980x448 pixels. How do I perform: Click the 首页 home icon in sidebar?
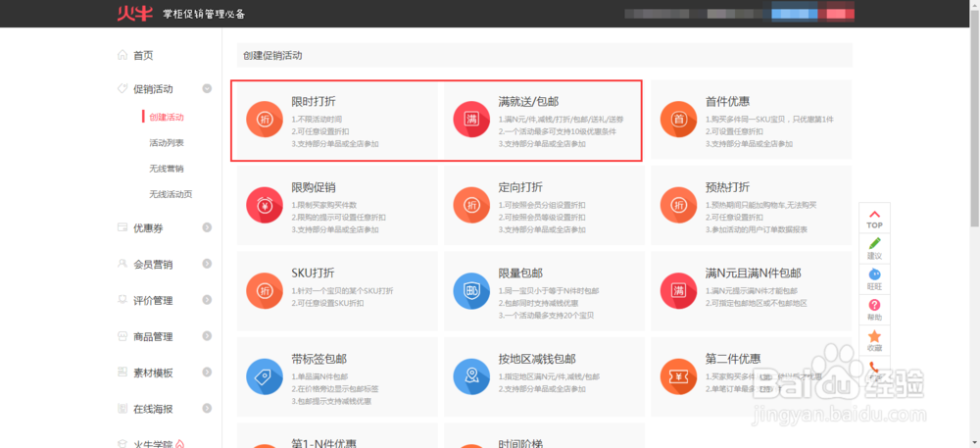(122, 55)
